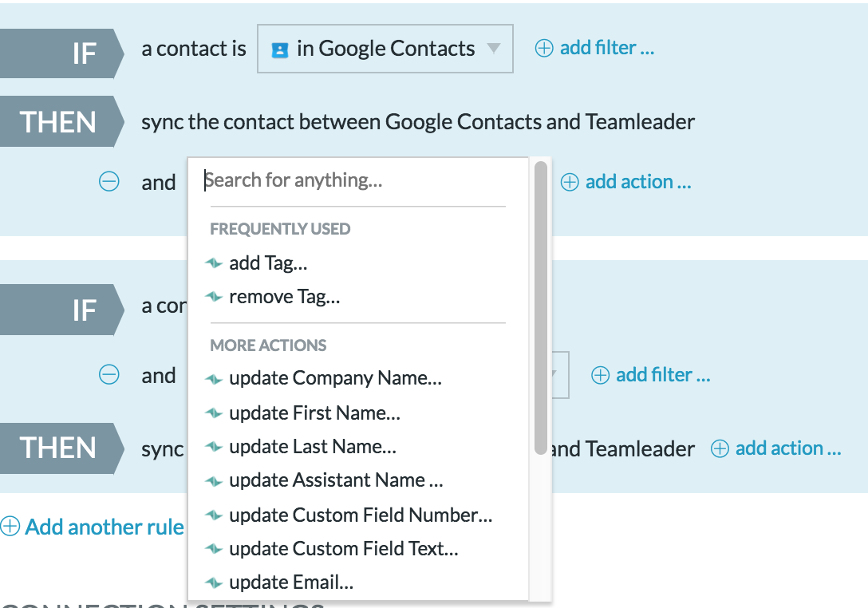Click the first IF label
Image resolution: width=868 pixels, height=608 pixels.
coord(61,53)
